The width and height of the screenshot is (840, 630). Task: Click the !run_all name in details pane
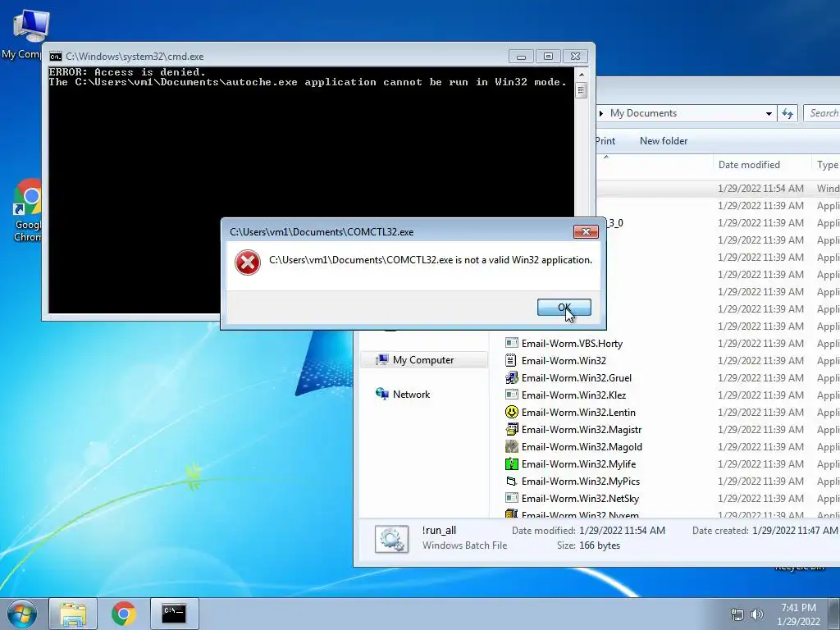click(x=439, y=531)
